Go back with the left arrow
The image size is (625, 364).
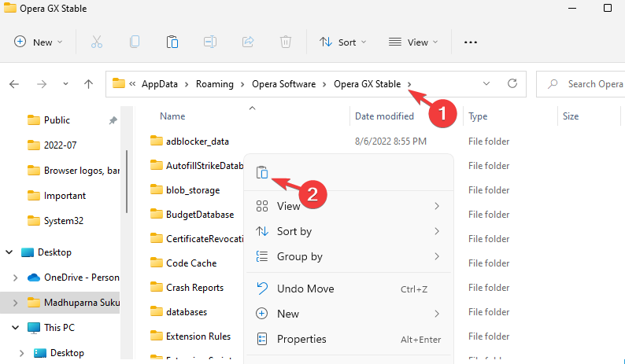pos(14,84)
